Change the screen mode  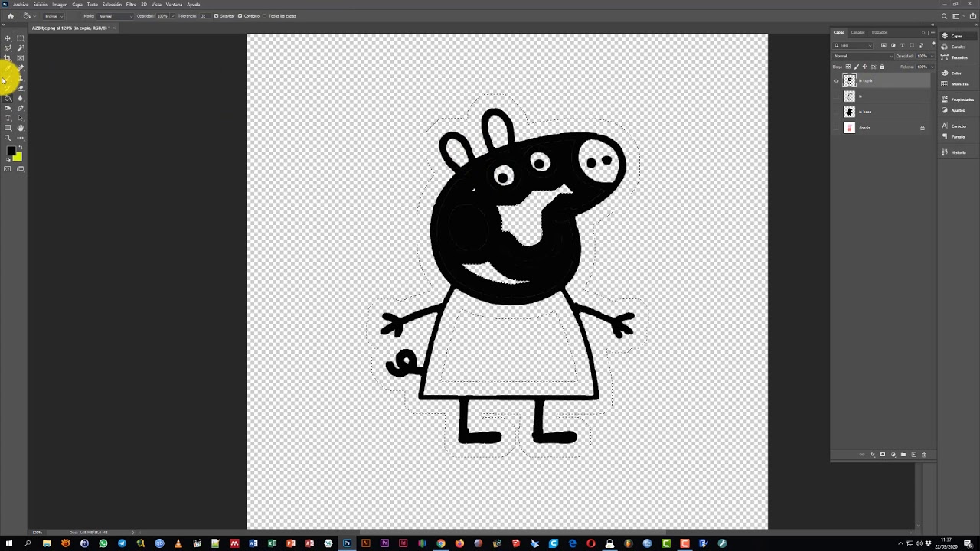coord(20,169)
